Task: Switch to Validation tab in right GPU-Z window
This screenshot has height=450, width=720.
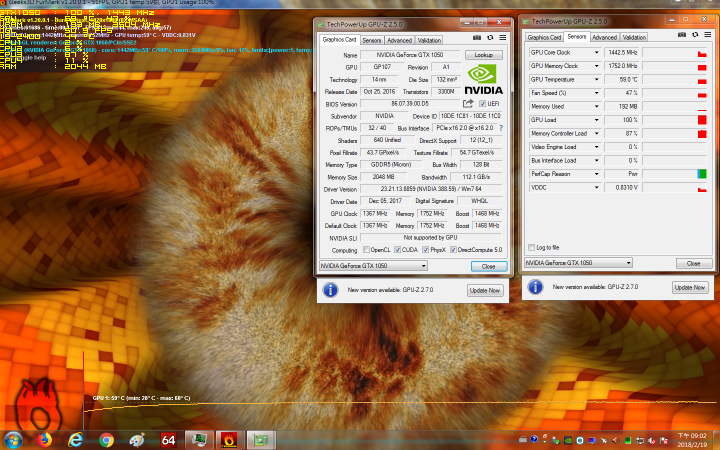Action: (634, 37)
